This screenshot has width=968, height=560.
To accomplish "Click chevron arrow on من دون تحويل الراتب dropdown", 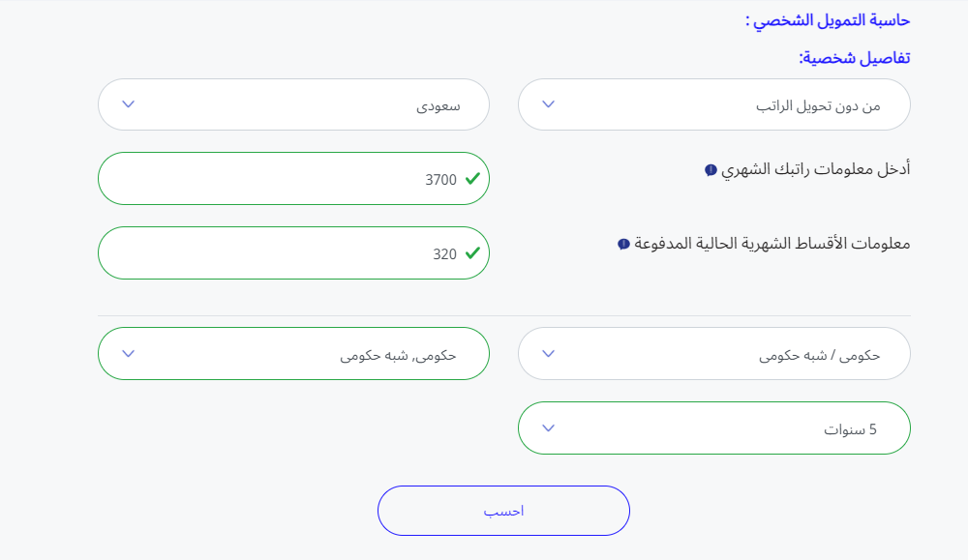I will [x=548, y=104].
